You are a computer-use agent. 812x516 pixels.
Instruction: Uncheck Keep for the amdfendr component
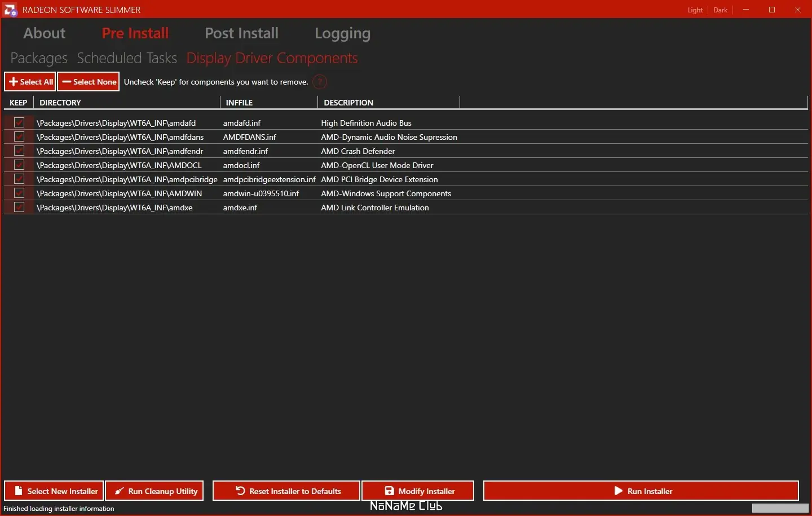tap(19, 151)
